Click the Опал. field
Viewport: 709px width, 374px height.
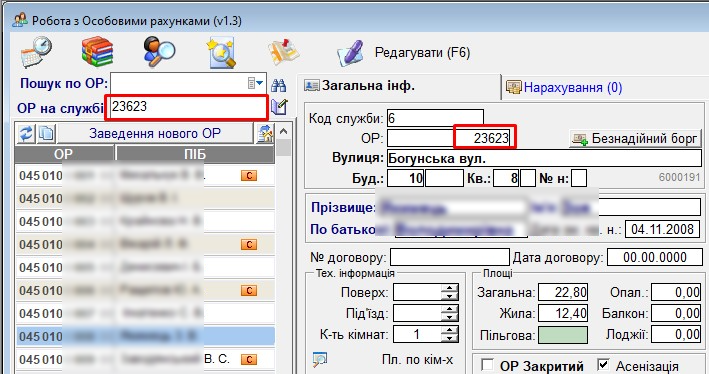(x=676, y=293)
